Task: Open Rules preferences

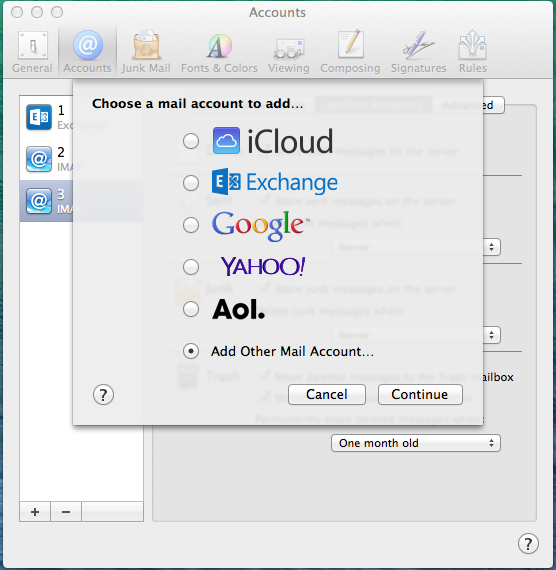Action: point(473,52)
